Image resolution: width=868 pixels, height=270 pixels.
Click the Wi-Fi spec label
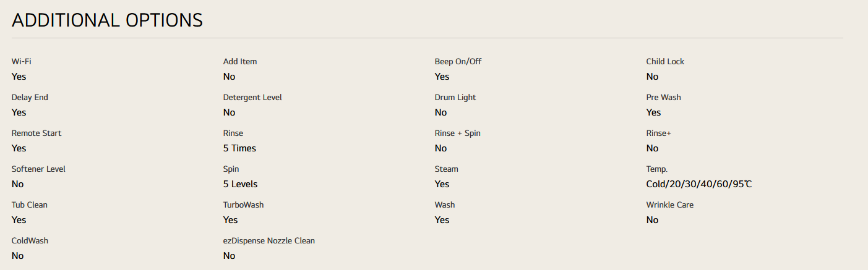pyautogui.click(x=21, y=62)
